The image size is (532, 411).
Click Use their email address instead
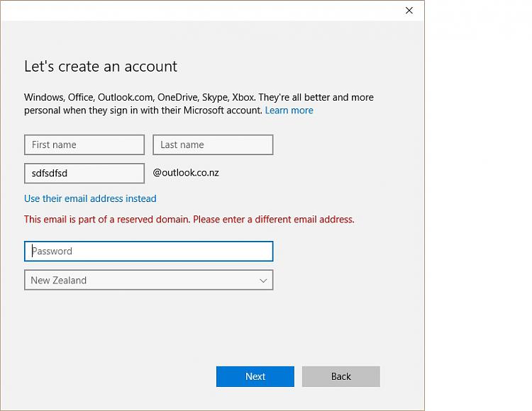click(90, 198)
